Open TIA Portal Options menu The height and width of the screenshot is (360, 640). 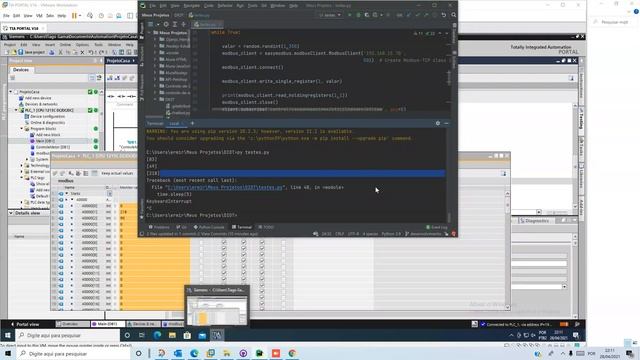(x=82, y=44)
